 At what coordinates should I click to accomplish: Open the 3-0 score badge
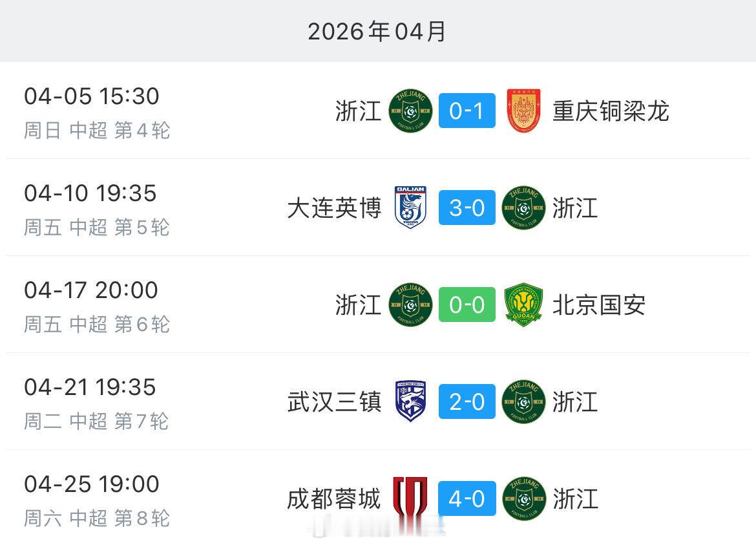pyautogui.click(x=467, y=208)
